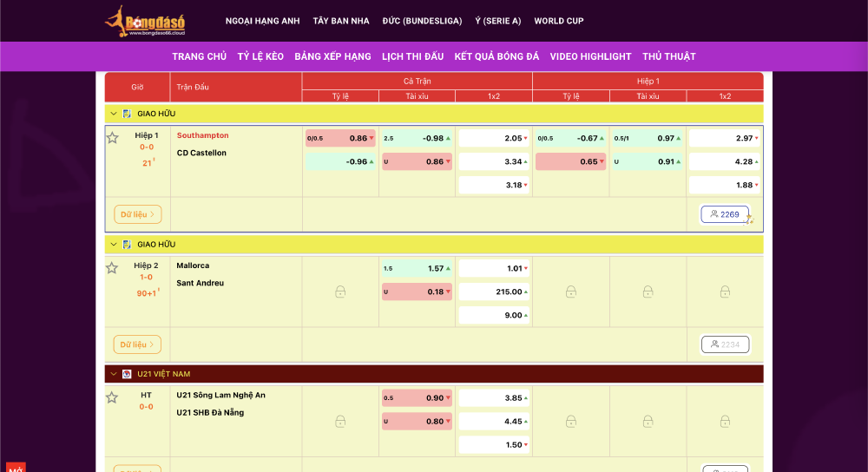The image size is (868, 472).
Task: Select first half over odds 0.97
Action: coord(648,138)
